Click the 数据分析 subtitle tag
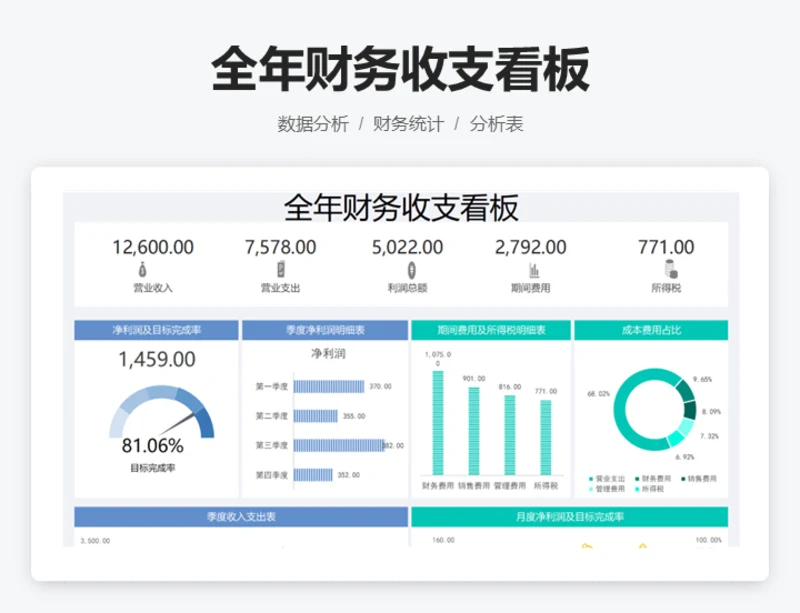Screen dimensions: 800x613 coord(313,124)
